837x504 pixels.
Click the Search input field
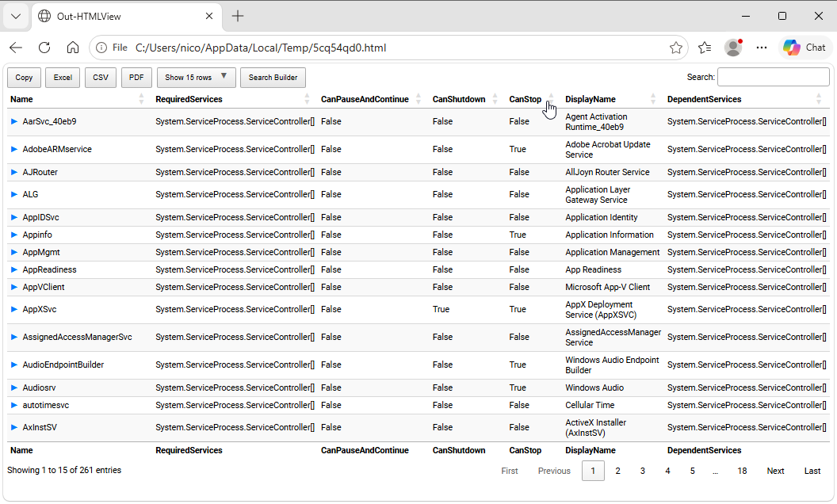tap(773, 77)
